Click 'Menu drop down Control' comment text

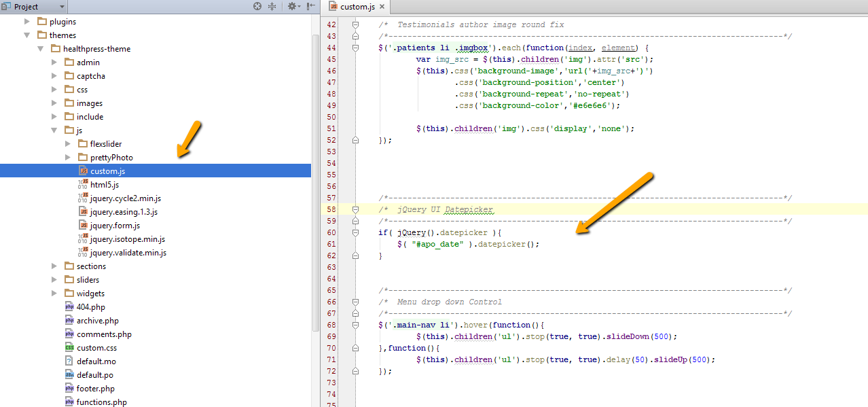[x=450, y=302]
